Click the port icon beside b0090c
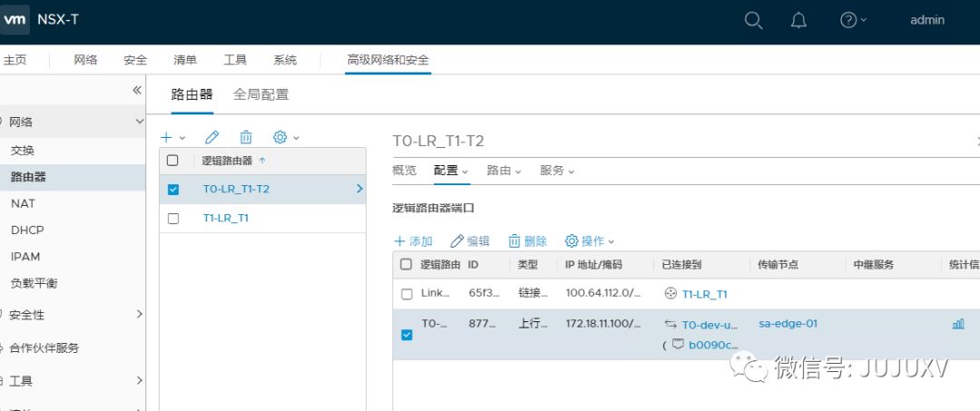 678,344
